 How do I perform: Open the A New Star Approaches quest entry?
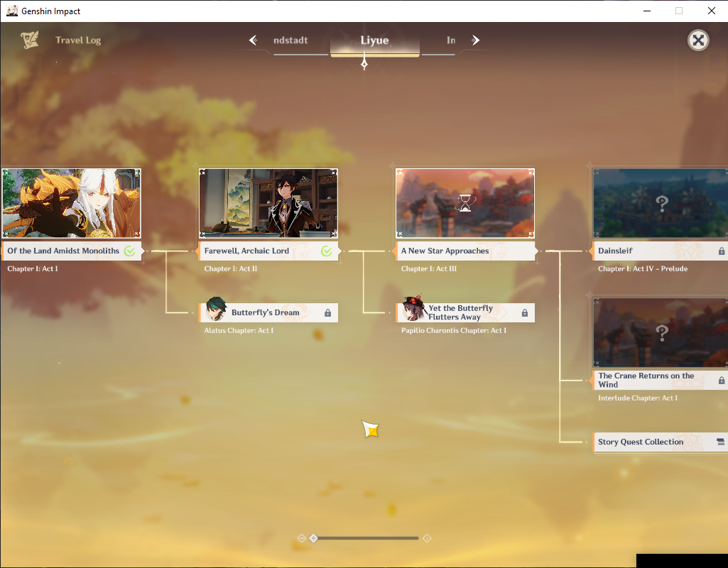[464, 251]
